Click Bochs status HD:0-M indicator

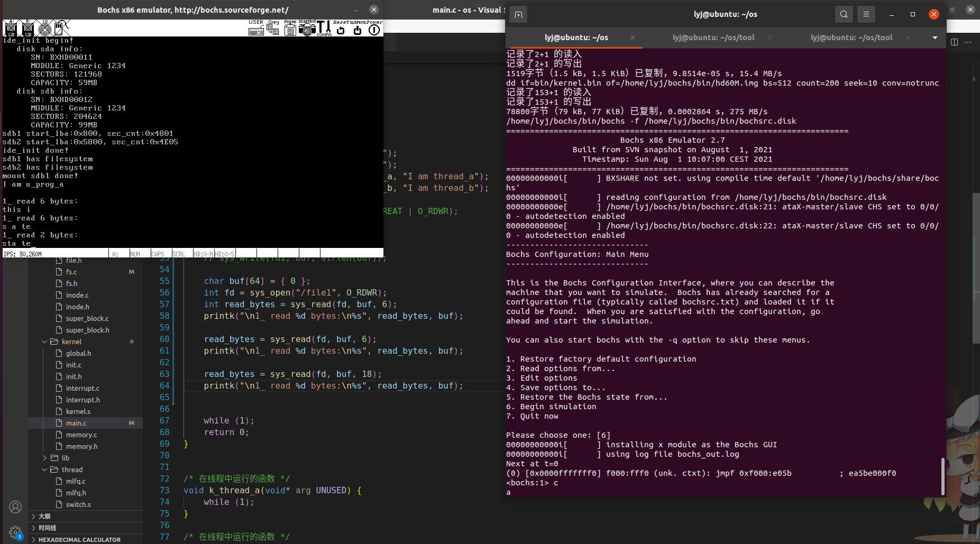[204, 254]
